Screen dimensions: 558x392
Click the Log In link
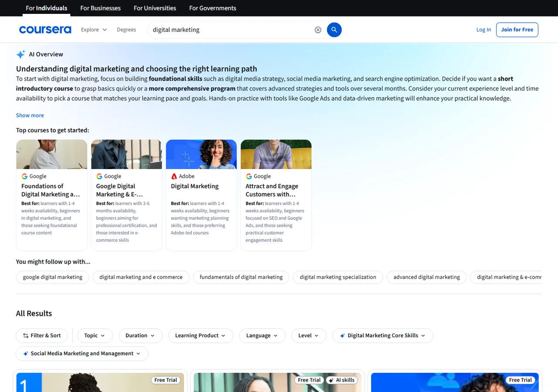(483, 30)
